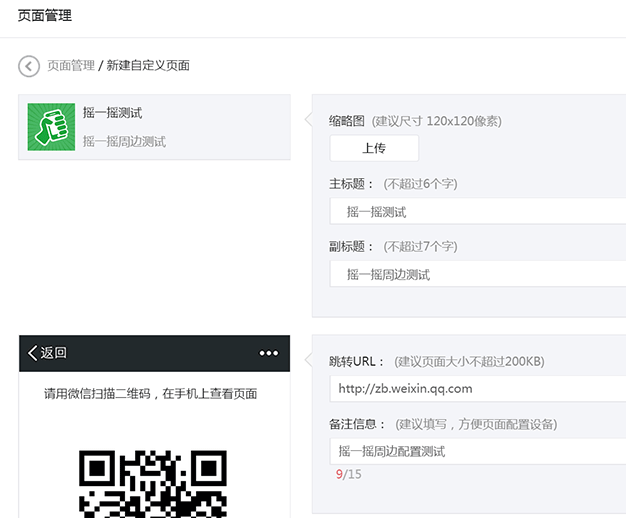Tap the 返回 back button in phone preview
This screenshot has height=518, width=626.
coord(47,353)
